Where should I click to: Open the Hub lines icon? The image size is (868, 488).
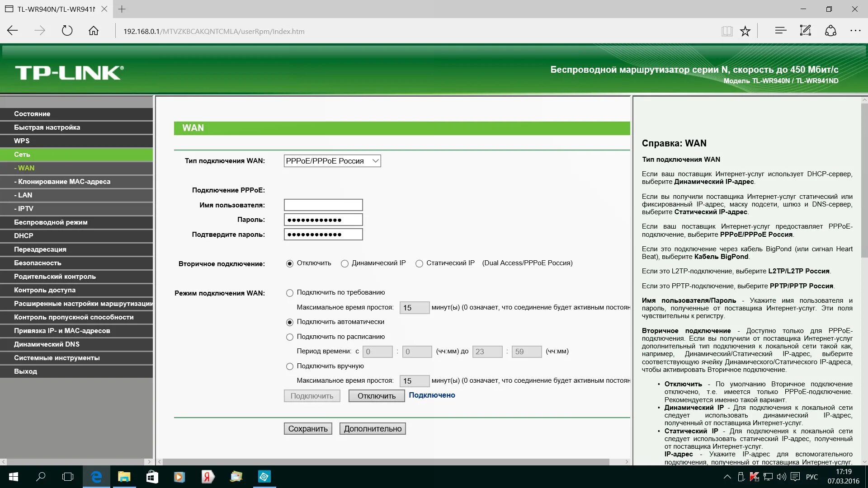tap(780, 31)
